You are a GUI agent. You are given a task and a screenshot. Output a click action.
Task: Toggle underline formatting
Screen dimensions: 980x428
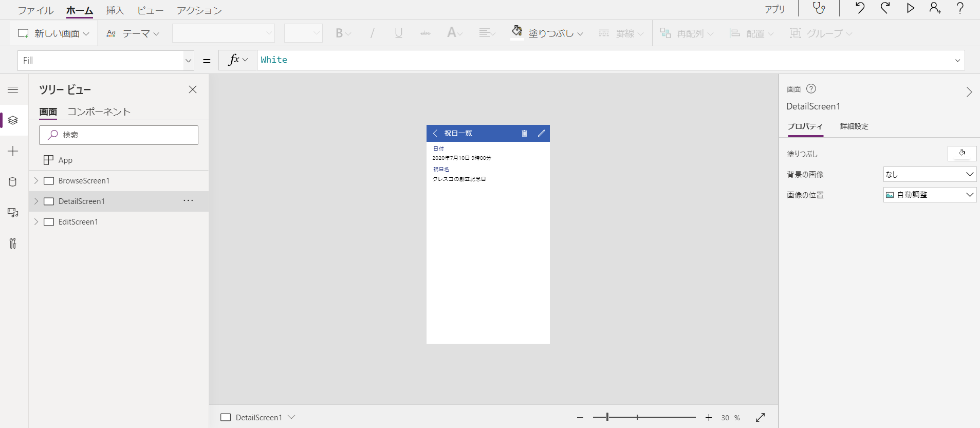pyautogui.click(x=398, y=33)
